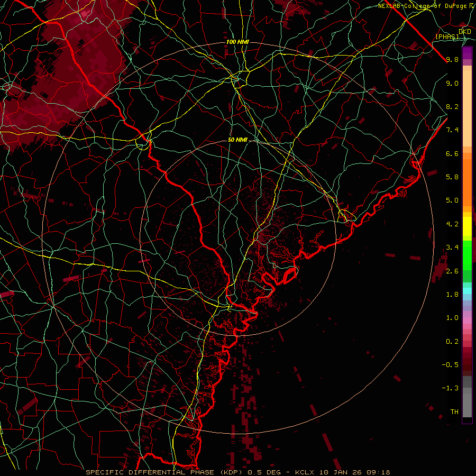Click the DKD label above the color scale

click(x=465, y=32)
